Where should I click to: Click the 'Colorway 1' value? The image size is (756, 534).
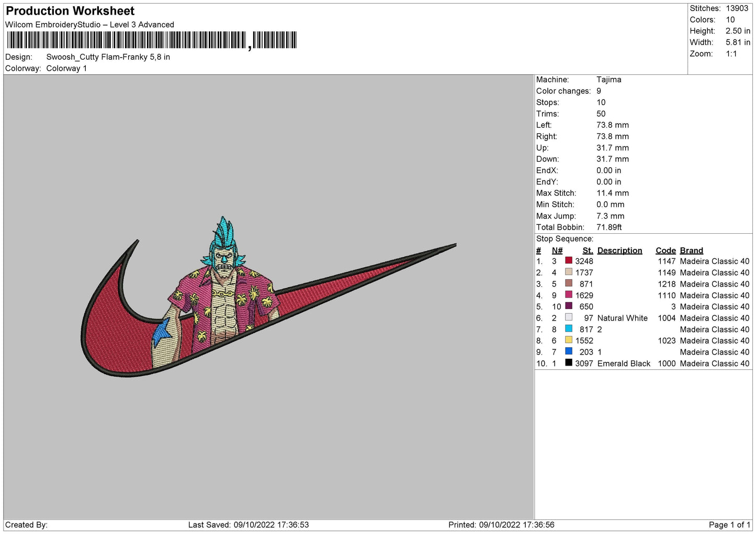[x=66, y=69]
